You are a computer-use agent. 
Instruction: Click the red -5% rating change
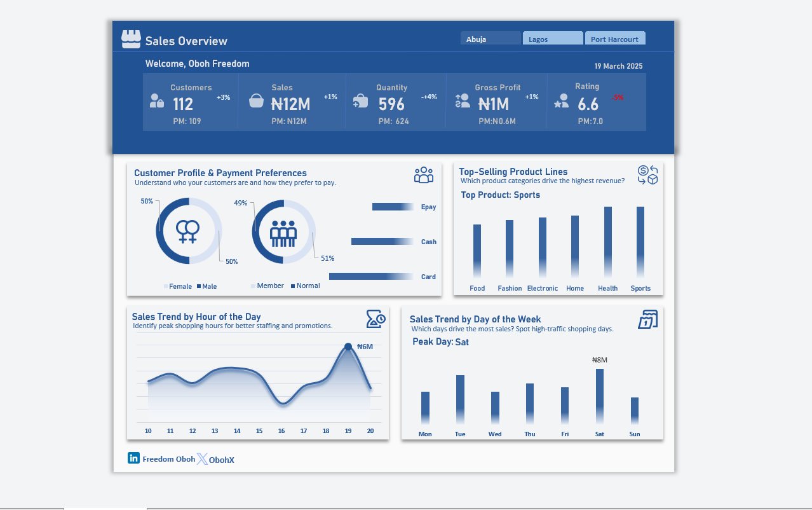pyautogui.click(x=618, y=97)
